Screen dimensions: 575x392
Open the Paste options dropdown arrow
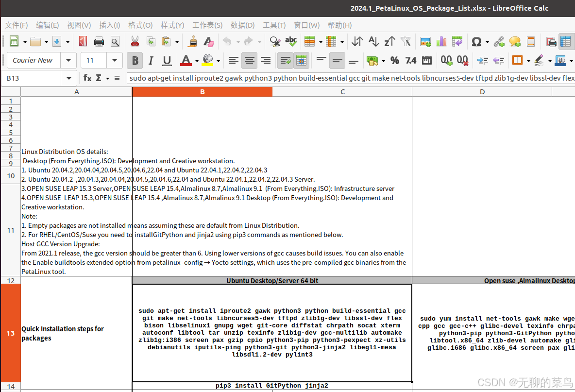coord(177,42)
